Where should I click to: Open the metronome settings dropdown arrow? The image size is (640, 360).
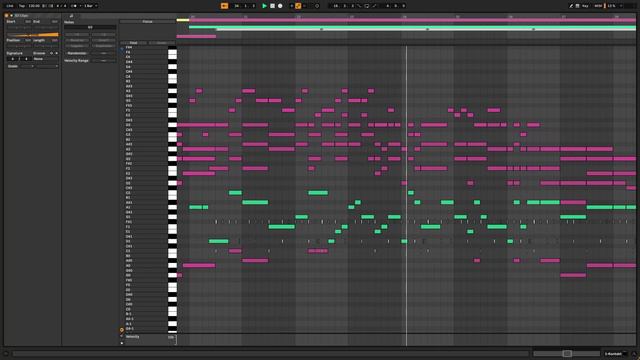[80, 6]
